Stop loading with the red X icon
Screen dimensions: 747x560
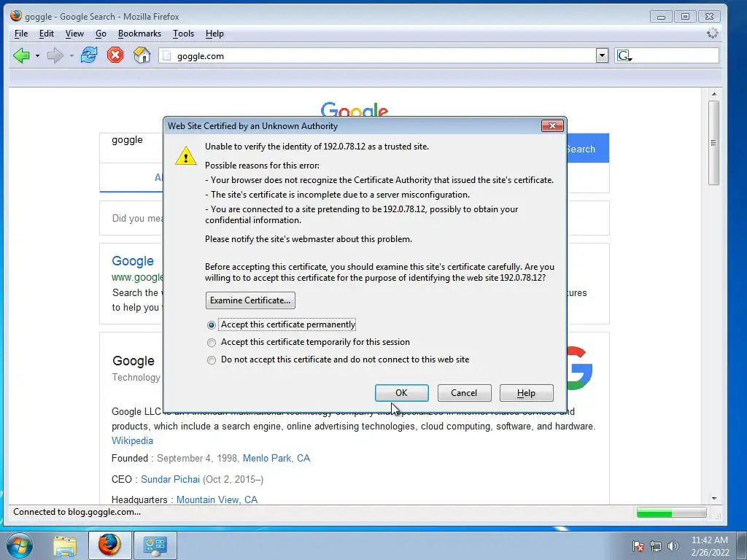[115, 55]
